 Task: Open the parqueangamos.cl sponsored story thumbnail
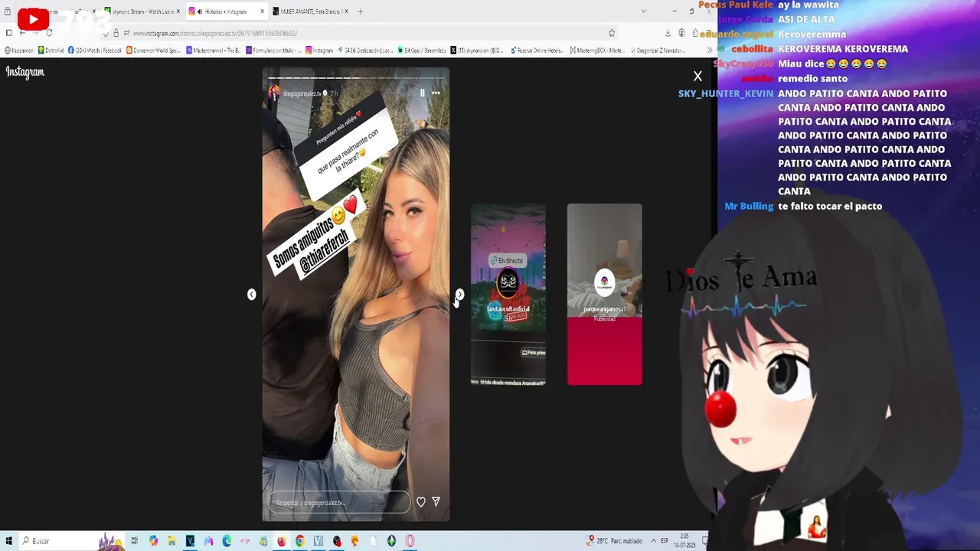[x=605, y=295]
